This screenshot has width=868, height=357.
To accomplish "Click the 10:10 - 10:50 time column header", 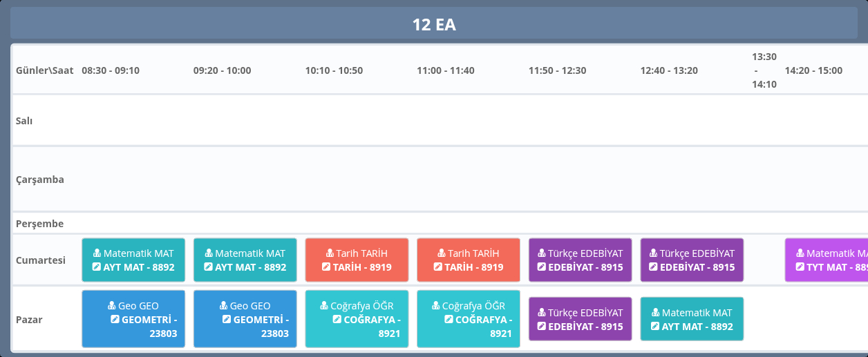I will 334,70.
